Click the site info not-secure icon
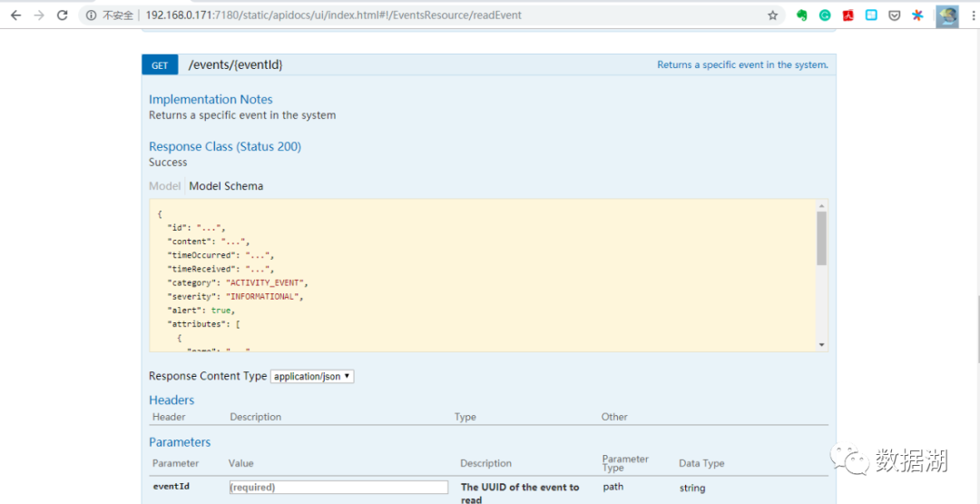This screenshot has width=980, height=504. click(x=92, y=15)
